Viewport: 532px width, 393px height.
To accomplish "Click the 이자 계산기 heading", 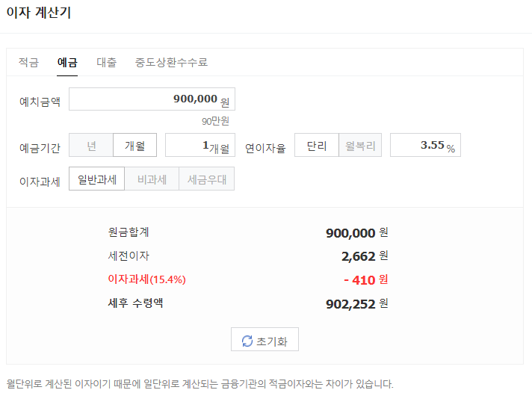I will [x=39, y=13].
